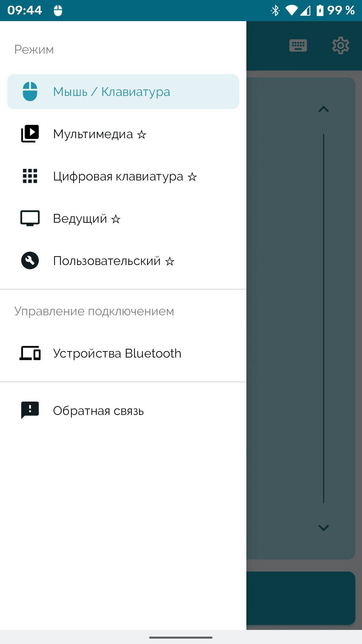Open the keyboard icon in top bar
Viewport: 362px width, 644px height.
click(x=298, y=46)
